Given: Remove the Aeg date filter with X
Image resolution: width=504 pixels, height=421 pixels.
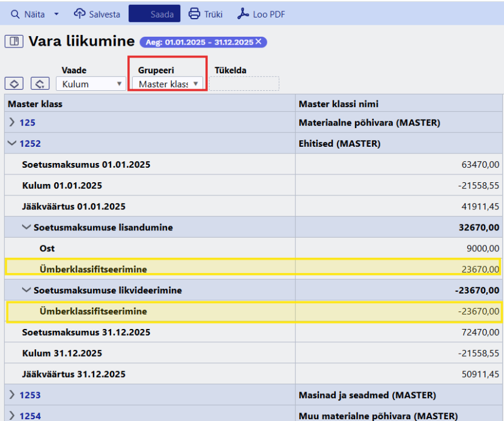Looking at the screenshot, I should (258, 42).
